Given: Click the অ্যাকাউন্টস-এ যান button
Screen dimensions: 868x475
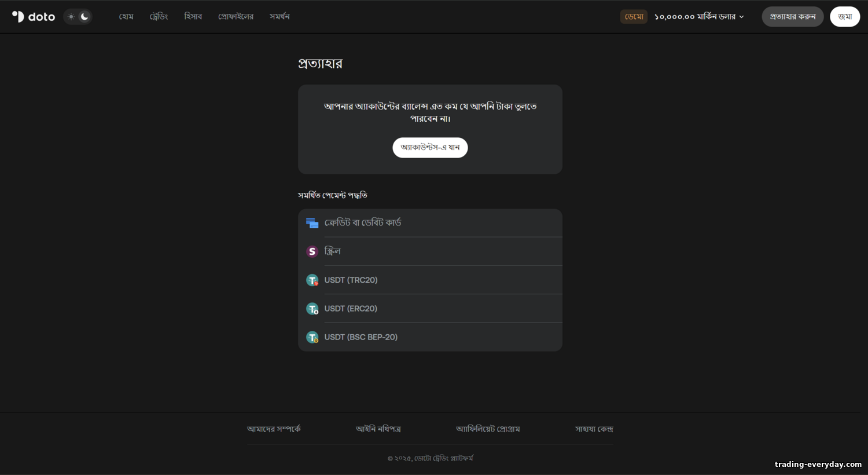Looking at the screenshot, I should tap(430, 148).
